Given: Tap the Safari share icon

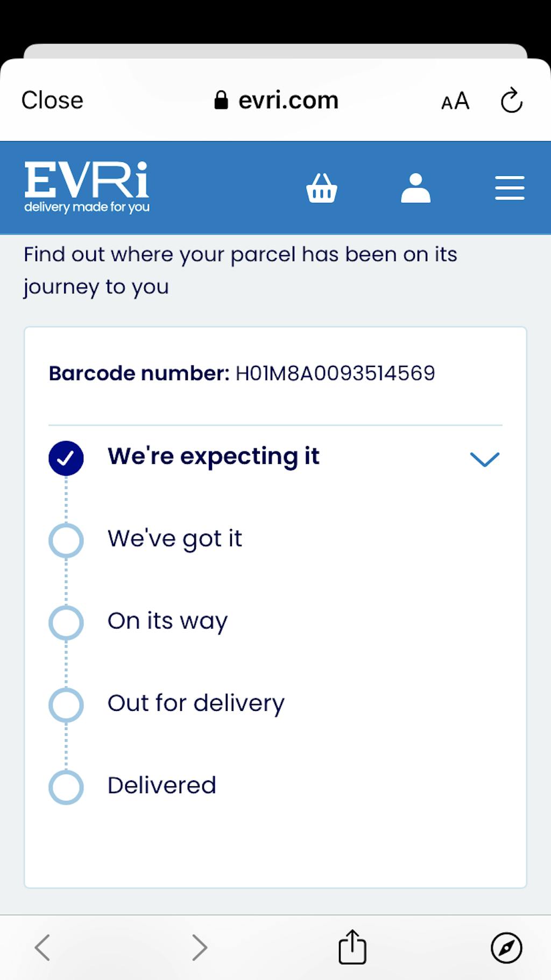Looking at the screenshot, I should (352, 947).
